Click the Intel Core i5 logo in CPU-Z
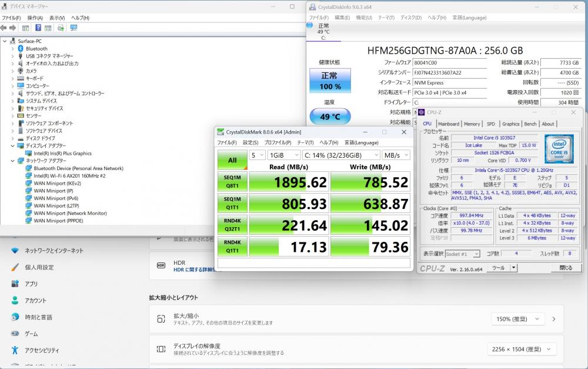Image resolution: width=588 pixels, height=369 pixels. (x=559, y=149)
